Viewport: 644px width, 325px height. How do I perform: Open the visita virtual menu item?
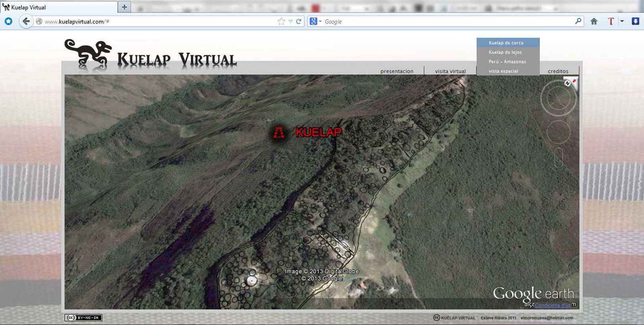450,71
